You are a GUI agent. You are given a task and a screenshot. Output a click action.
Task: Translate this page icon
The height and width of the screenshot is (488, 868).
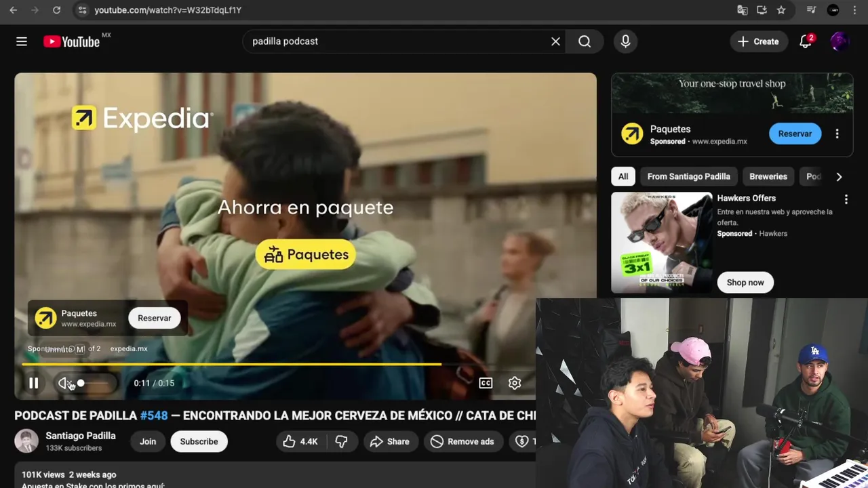click(x=743, y=10)
